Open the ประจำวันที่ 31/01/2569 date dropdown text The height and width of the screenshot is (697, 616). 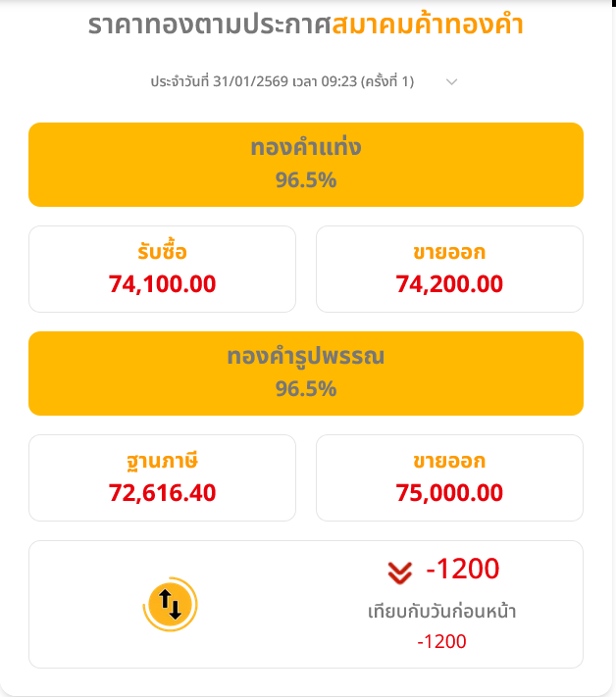(x=282, y=82)
